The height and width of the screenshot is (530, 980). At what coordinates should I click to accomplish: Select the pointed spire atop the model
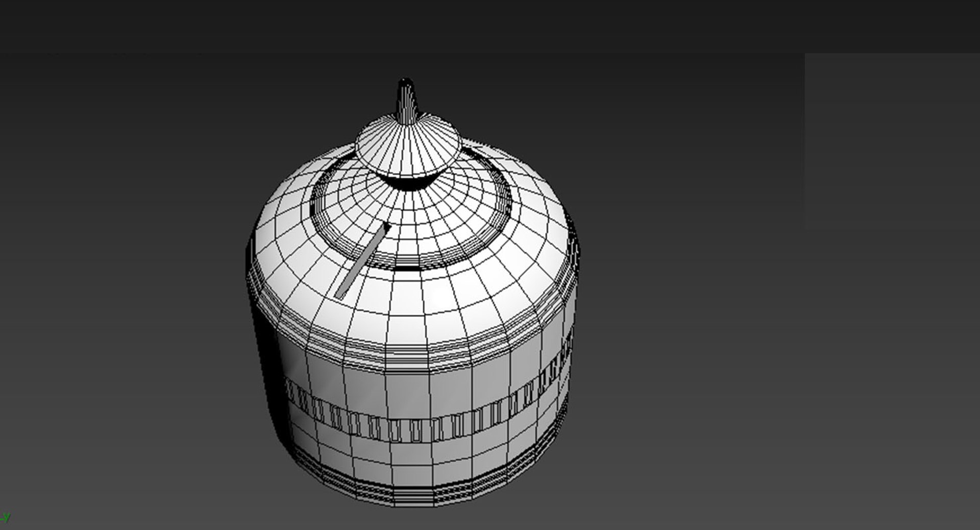[407, 101]
